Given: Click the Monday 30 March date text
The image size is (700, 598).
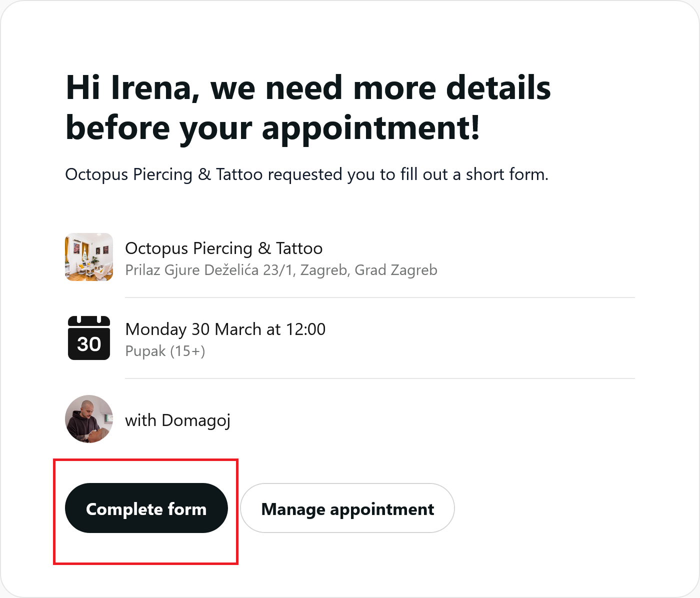Looking at the screenshot, I should pos(193,329).
